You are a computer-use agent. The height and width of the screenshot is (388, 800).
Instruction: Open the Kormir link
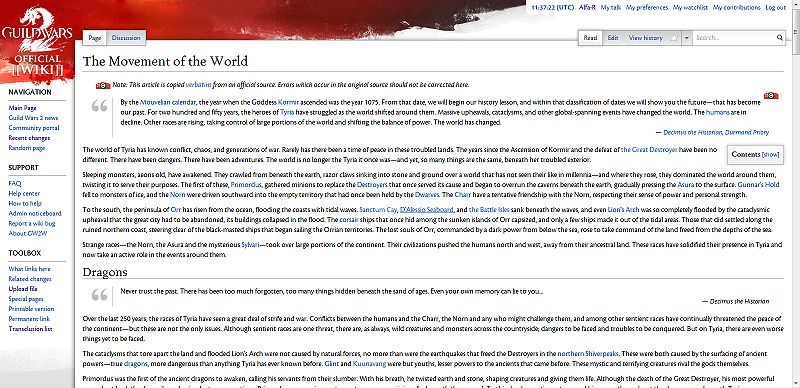(x=288, y=102)
